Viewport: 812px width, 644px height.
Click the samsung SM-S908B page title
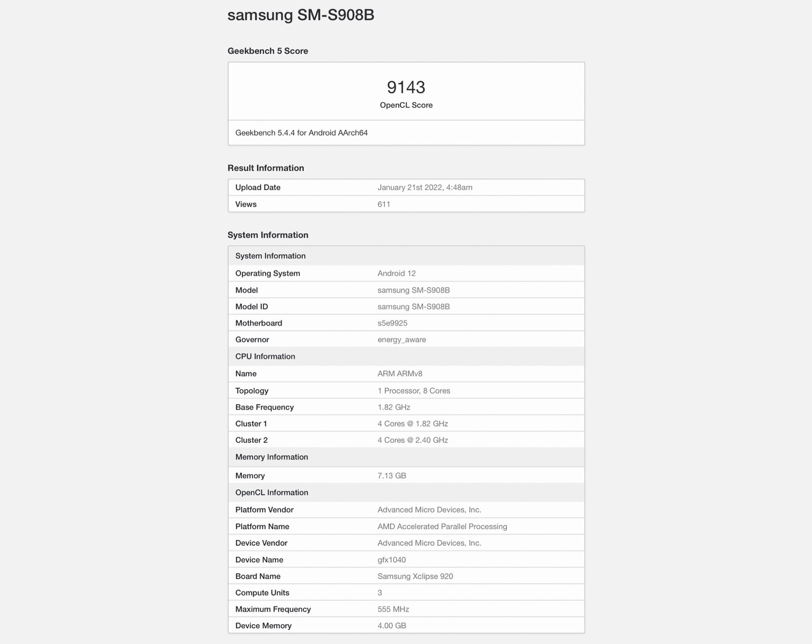pyautogui.click(x=301, y=15)
